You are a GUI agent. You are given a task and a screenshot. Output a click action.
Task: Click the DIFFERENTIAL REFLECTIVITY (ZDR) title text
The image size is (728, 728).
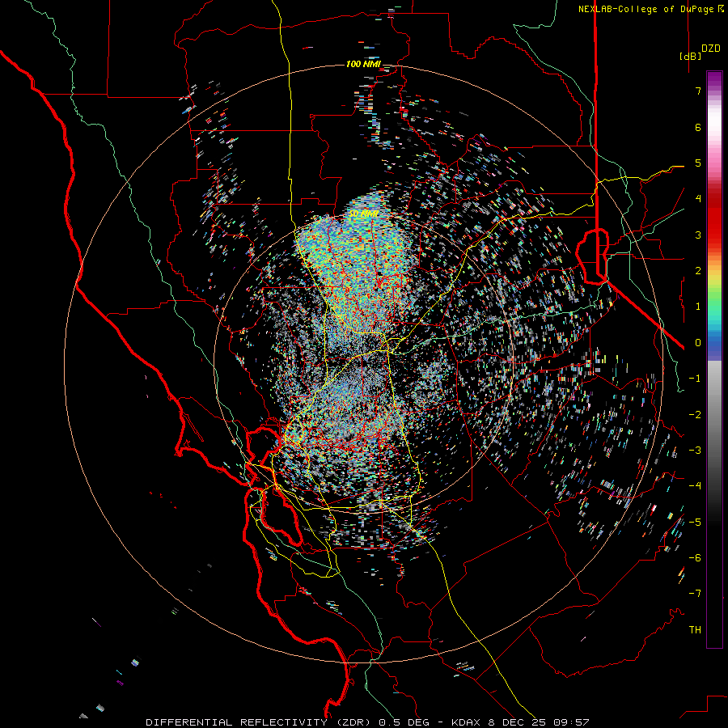click(258, 722)
